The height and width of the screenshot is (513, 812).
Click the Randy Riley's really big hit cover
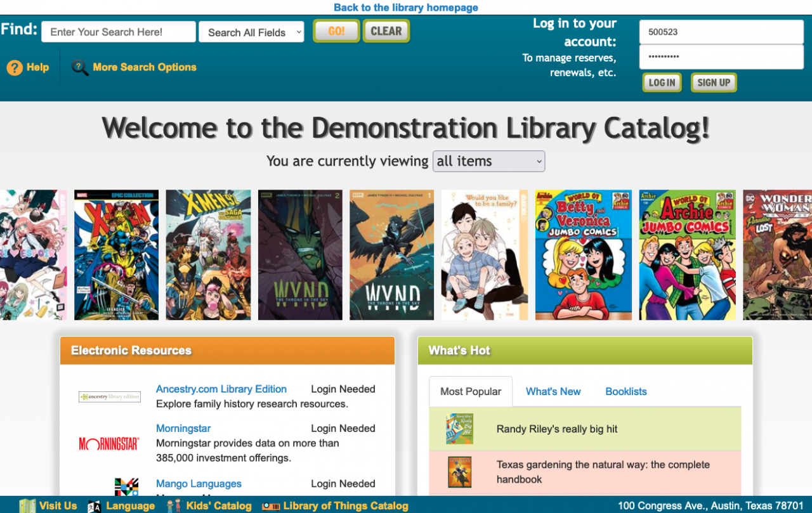click(x=459, y=429)
